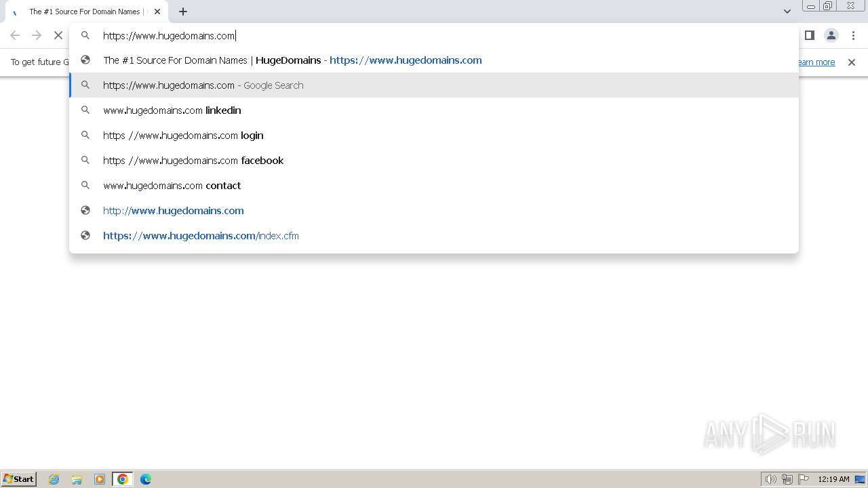Open the volume control in the tray
Image resolution: width=868 pixels, height=488 pixels.
[770, 479]
